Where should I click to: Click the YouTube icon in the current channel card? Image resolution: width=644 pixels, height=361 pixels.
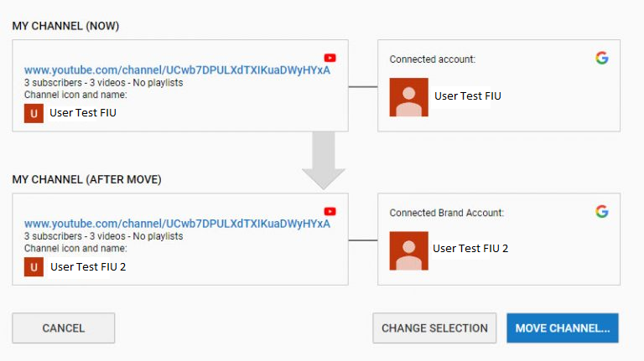click(330, 58)
